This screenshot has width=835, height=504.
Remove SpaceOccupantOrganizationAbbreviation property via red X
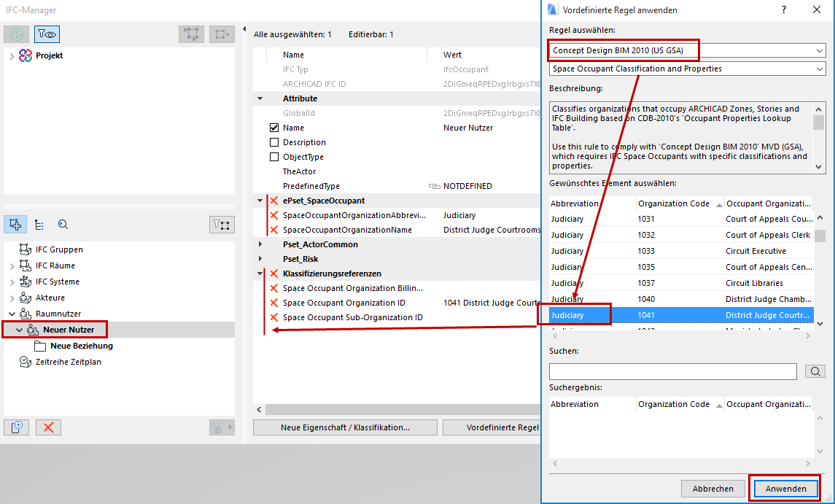click(x=274, y=215)
